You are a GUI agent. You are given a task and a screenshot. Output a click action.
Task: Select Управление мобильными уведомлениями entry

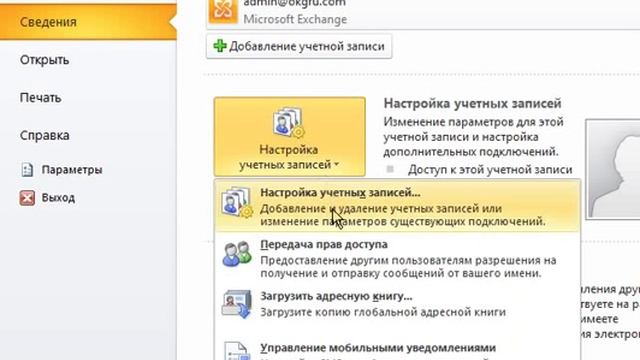click(x=397, y=349)
